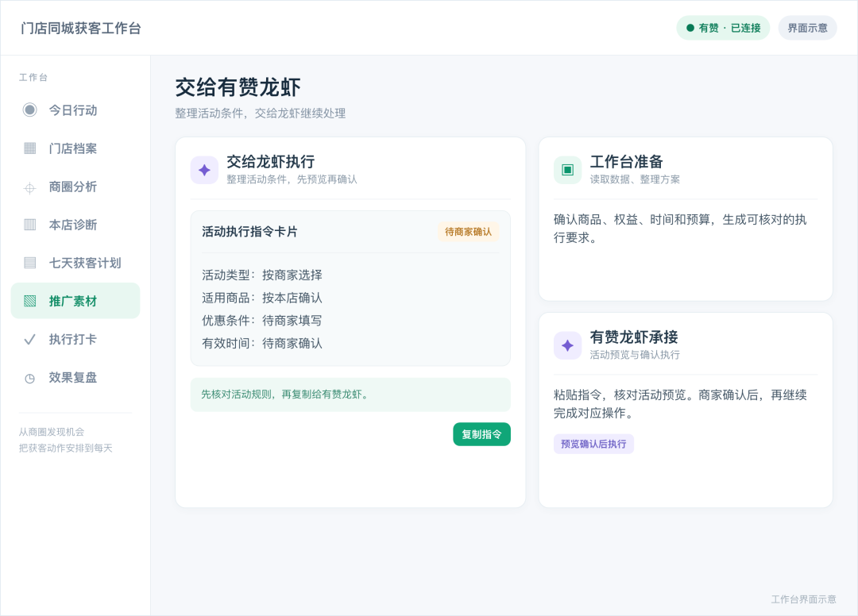
Task: Click the 把获客动作安排到每天 text
Action: tap(66, 449)
